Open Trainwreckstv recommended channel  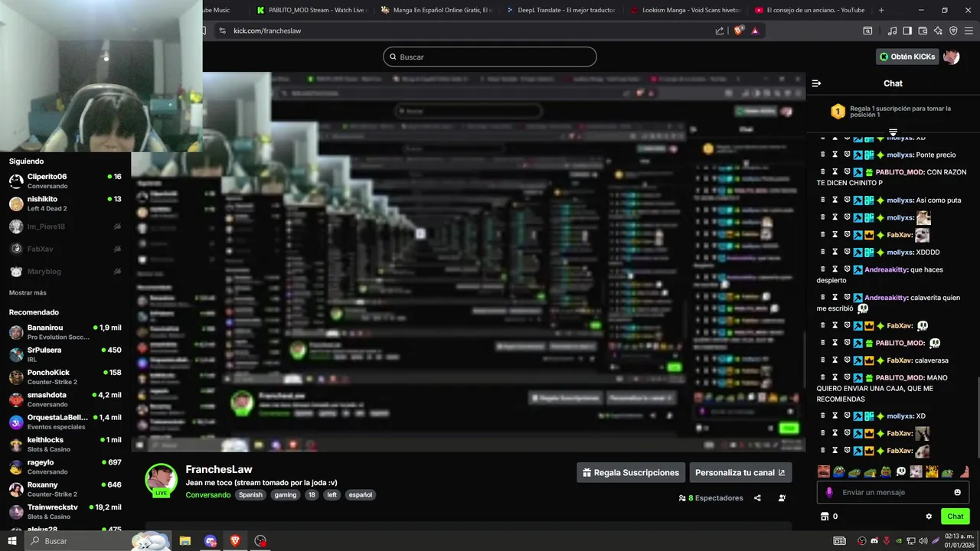65,512
